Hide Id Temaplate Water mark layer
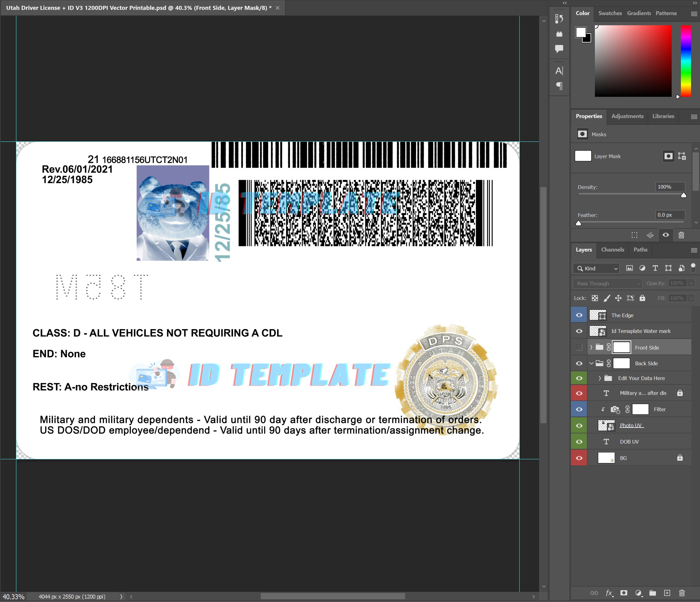The height and width of the screenshot is (602, 700). coord(579,331)
